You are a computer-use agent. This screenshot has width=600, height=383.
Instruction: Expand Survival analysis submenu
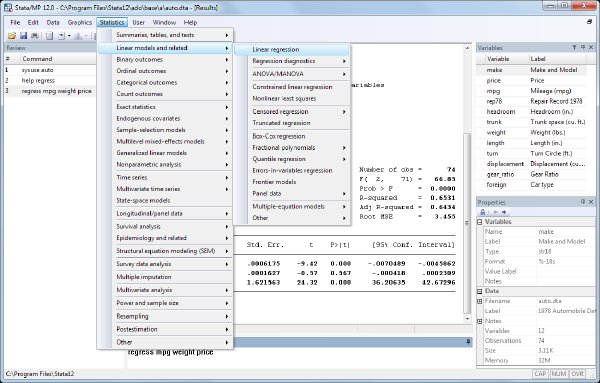[165, 227]
